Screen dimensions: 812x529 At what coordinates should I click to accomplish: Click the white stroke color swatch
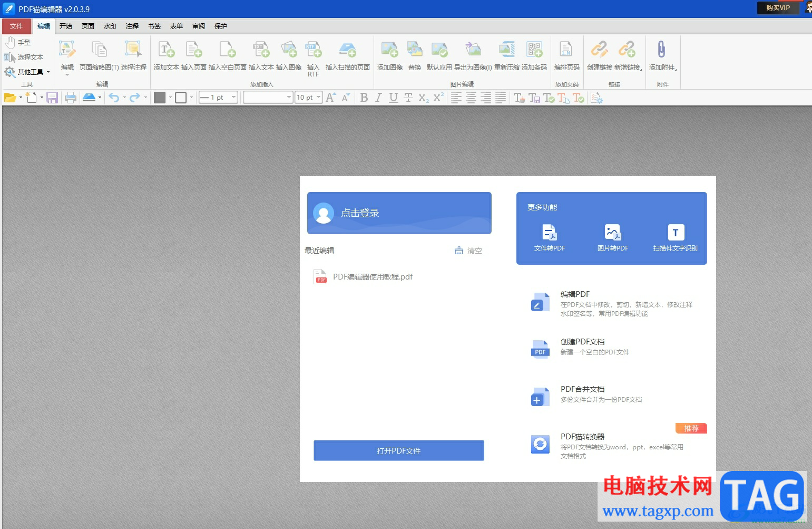[181, 98]
